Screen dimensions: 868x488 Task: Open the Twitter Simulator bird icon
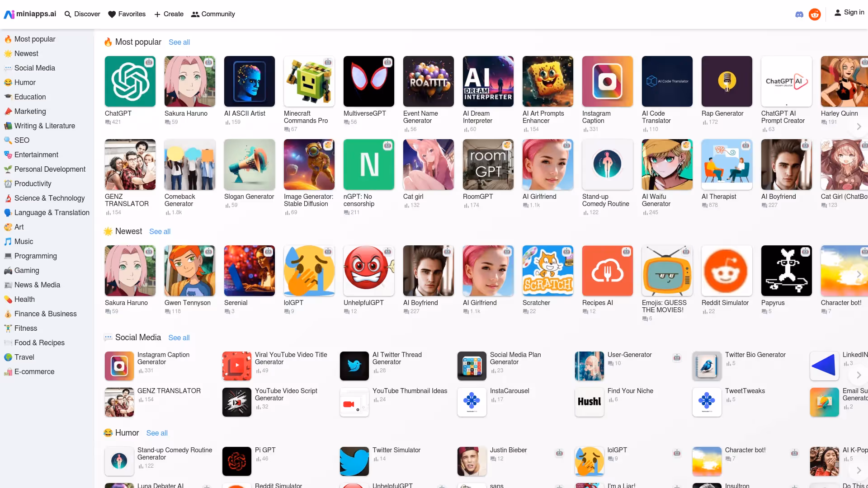354,461
